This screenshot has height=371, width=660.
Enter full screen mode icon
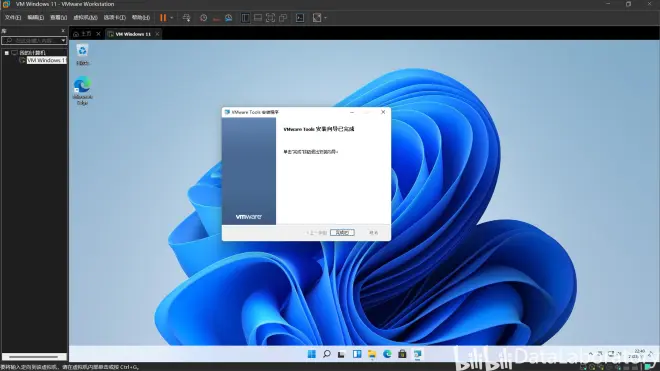[x=270, y=18]
